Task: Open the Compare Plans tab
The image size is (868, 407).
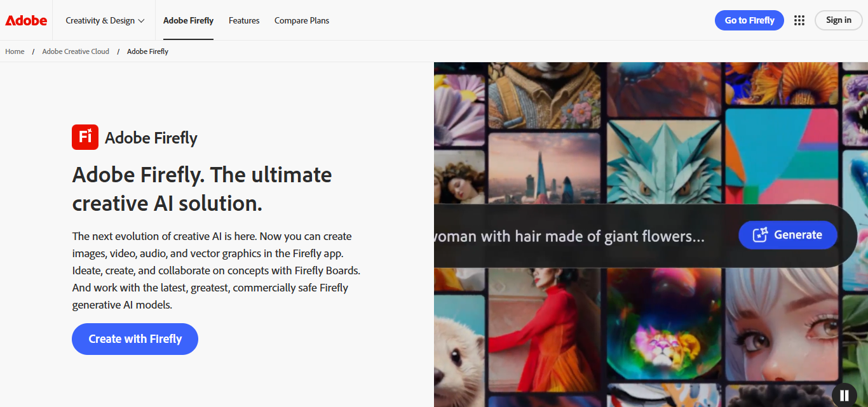Action: click(x=302, y=20)
